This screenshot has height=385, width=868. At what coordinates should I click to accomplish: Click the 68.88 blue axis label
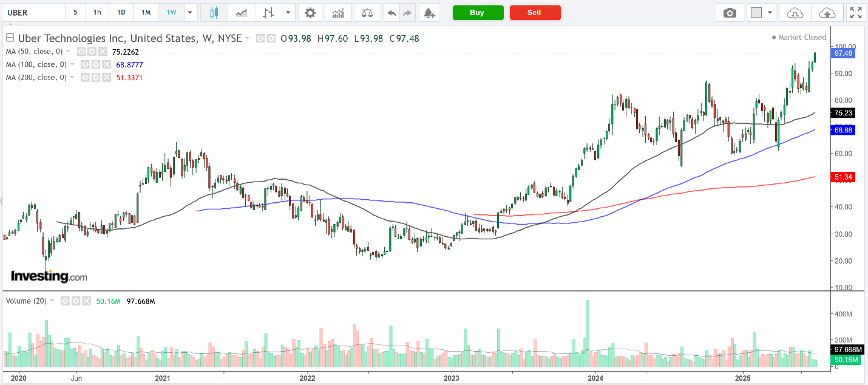coord(844,130)
